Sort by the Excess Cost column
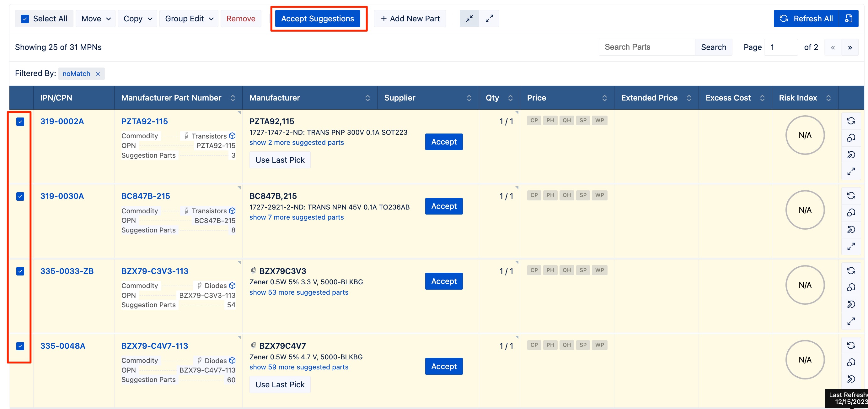868x409 pixels. [x=762, y=98]
